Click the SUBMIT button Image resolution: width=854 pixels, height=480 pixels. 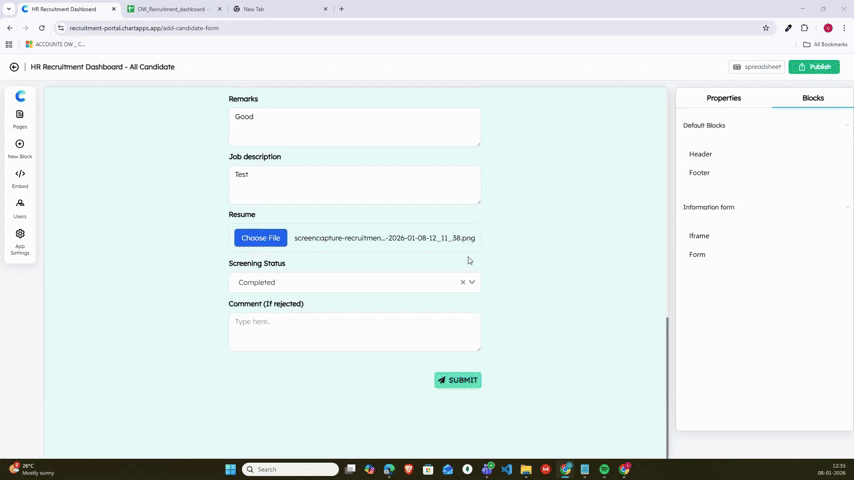[458, 380]
